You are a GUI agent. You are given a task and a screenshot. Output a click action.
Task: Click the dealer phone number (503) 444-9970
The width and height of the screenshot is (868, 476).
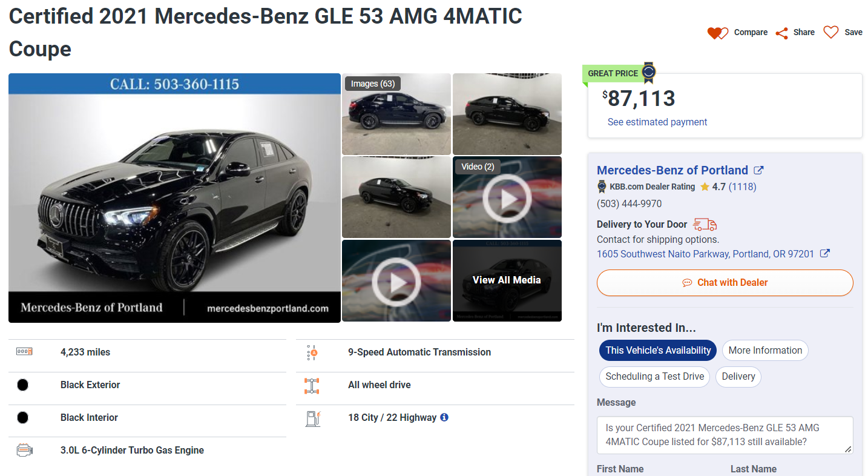[630, 204]
